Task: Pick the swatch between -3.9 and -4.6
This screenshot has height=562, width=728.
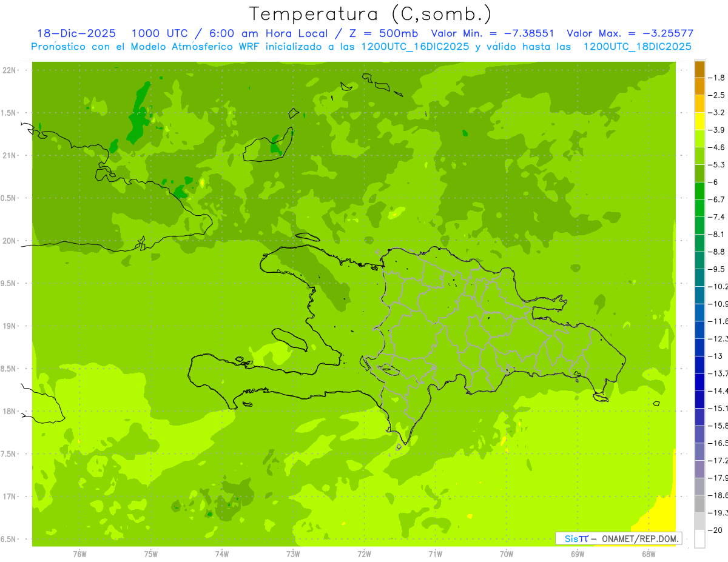Action: pyautogui.click(x=699, y=139)
